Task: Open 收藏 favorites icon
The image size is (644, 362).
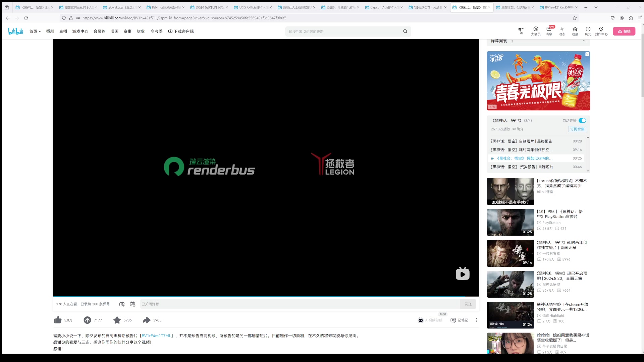Action: point(575,31)
